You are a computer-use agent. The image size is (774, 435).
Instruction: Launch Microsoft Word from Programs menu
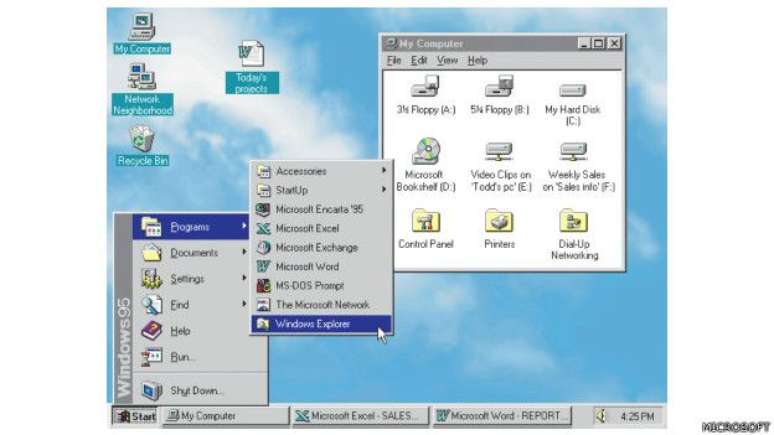pos(321,267)
